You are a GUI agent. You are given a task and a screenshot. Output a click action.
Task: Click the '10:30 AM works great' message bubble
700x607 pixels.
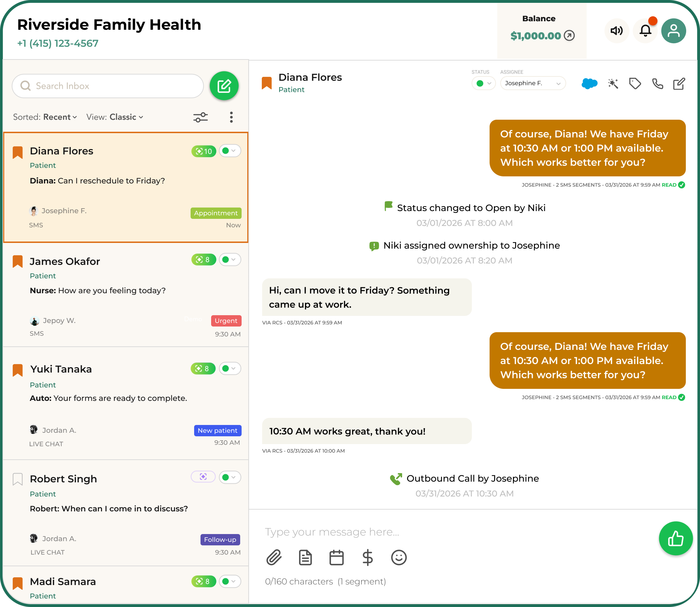(x=367, y=431)
